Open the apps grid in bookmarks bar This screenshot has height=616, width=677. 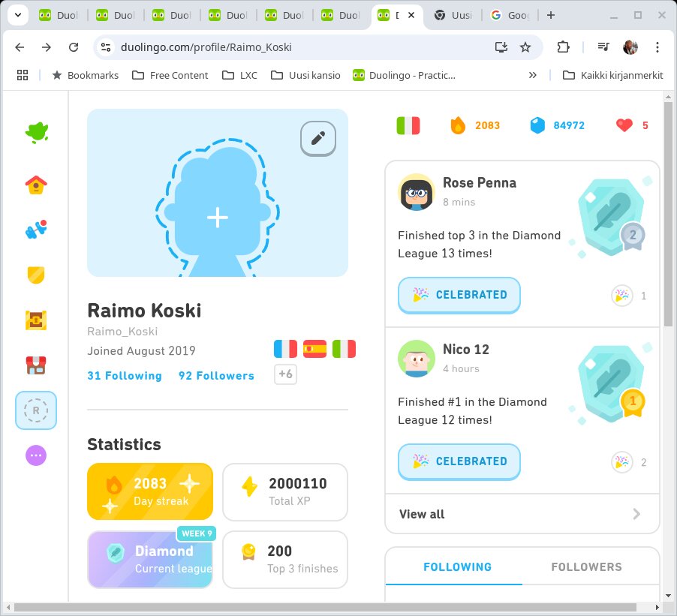23,75
